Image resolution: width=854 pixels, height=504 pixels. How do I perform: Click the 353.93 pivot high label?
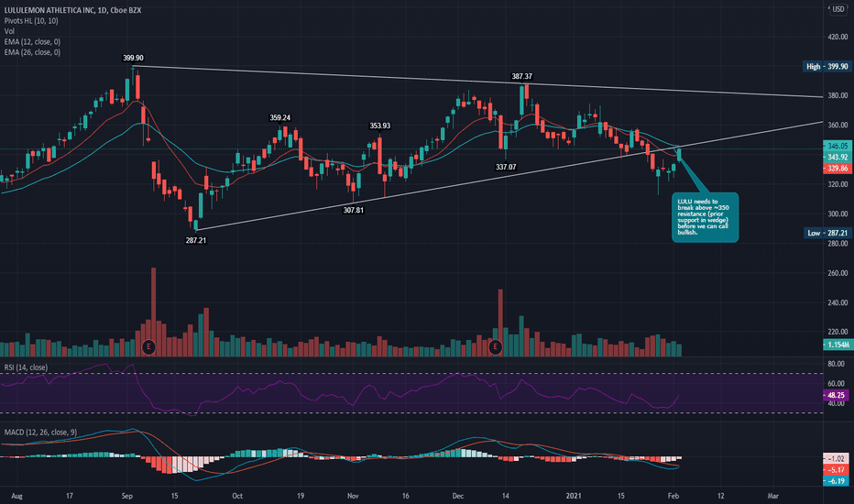pyautogui.click(x=379, y=126)
